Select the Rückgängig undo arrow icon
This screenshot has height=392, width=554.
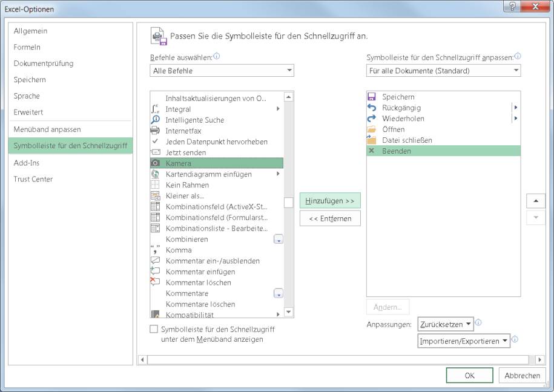pyautogui.click(x=372, y=108)
